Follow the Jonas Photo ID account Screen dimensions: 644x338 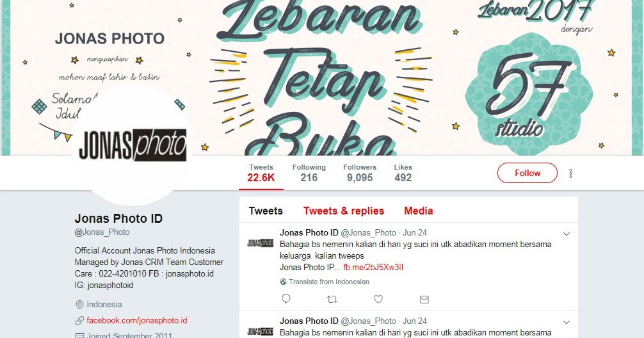527,173
